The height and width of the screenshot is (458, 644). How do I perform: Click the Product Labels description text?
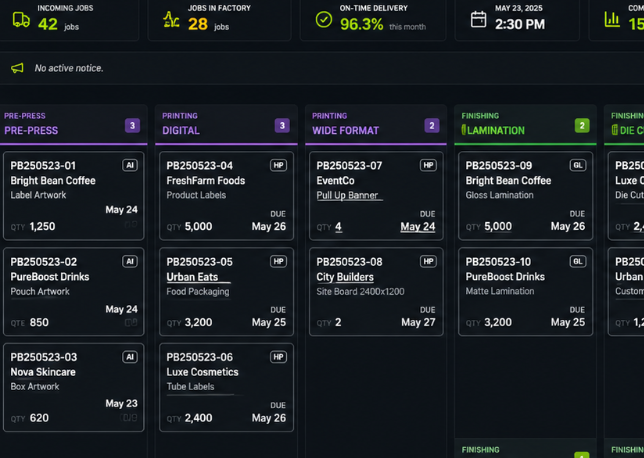[196, 195]
